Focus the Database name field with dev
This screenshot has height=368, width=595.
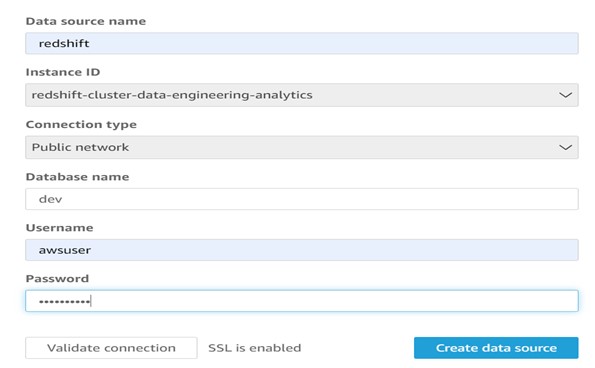point(302,199)
